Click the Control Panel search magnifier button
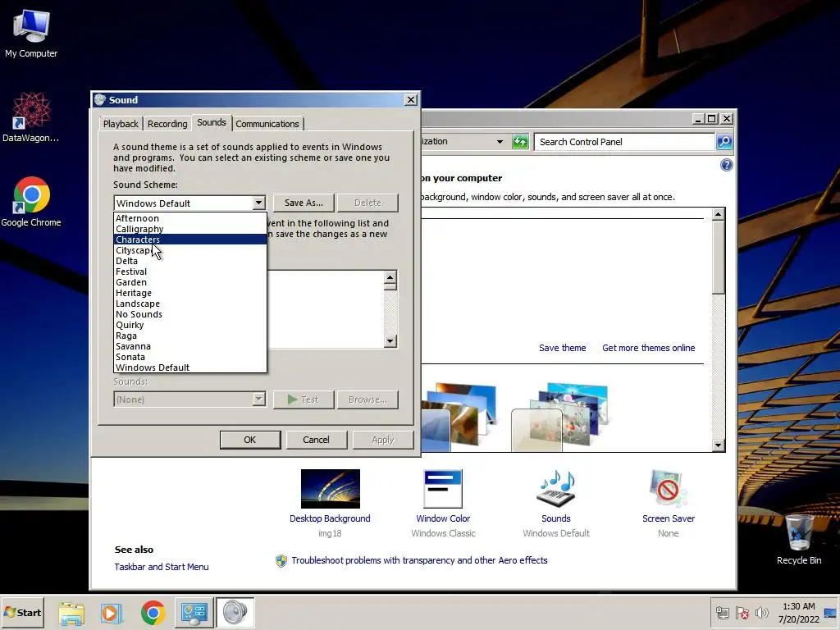Viewport: 840px width, 630px height. click(x=724, y=142)
